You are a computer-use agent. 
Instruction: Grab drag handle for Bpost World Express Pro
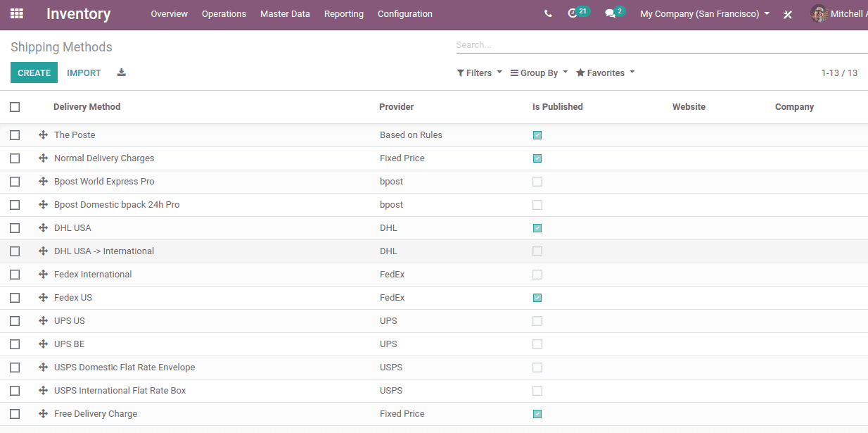tap(43, 182)
